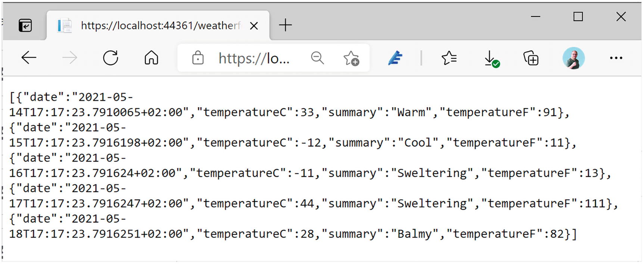Open the zoom indicator in address bar
The width and height of the screenshot is (644, 264).
click(x=317, y=58)
